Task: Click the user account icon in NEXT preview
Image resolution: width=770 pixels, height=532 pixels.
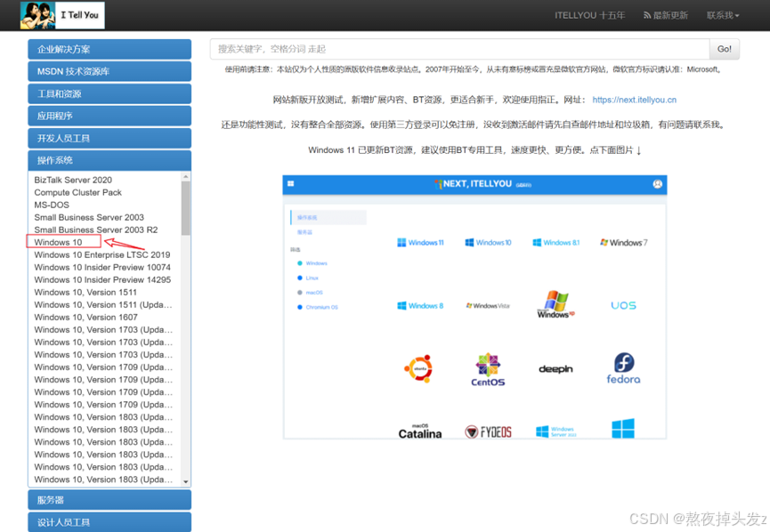Action: click(658, 184)
